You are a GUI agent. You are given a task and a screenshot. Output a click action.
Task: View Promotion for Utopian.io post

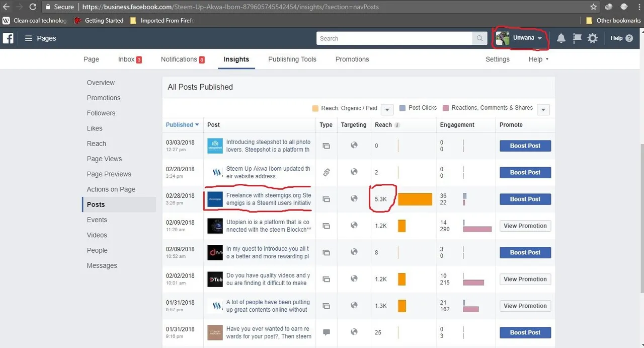[525, 226]
